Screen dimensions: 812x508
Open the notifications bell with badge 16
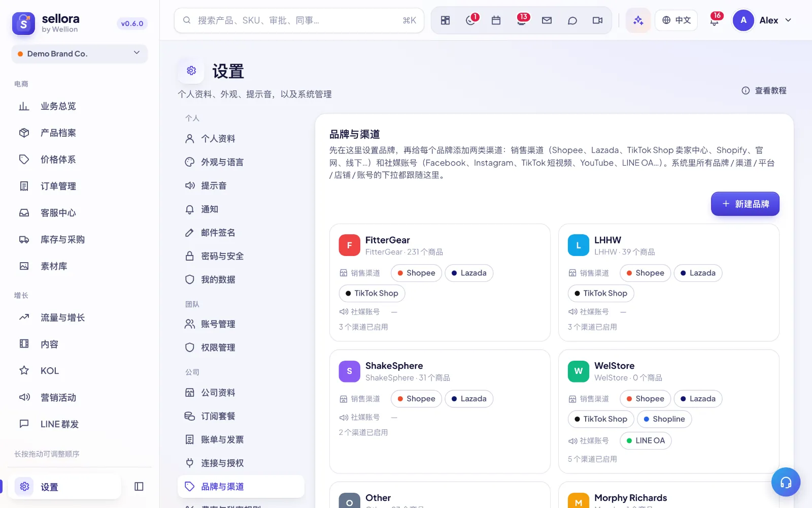tap(715, 20)
